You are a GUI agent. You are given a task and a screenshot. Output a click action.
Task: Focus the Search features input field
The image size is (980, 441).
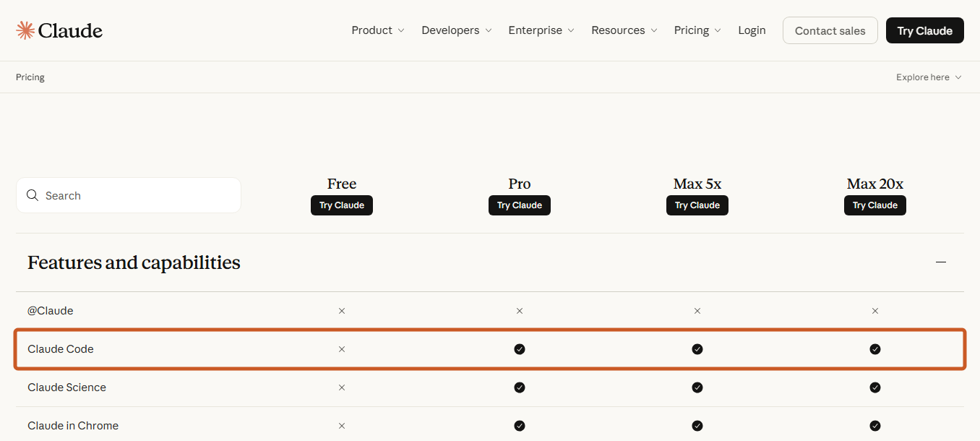129,195
